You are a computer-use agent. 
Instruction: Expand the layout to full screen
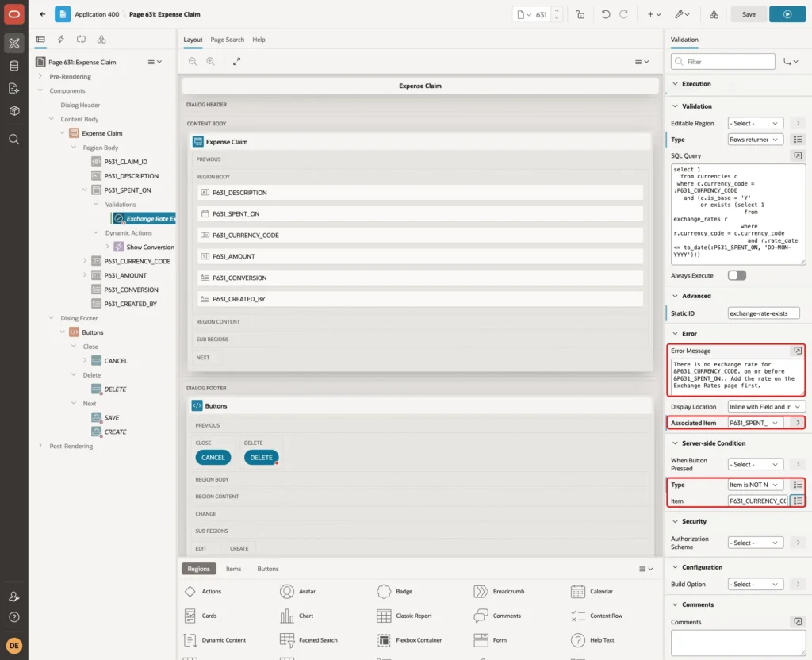[x=236, y=62]
